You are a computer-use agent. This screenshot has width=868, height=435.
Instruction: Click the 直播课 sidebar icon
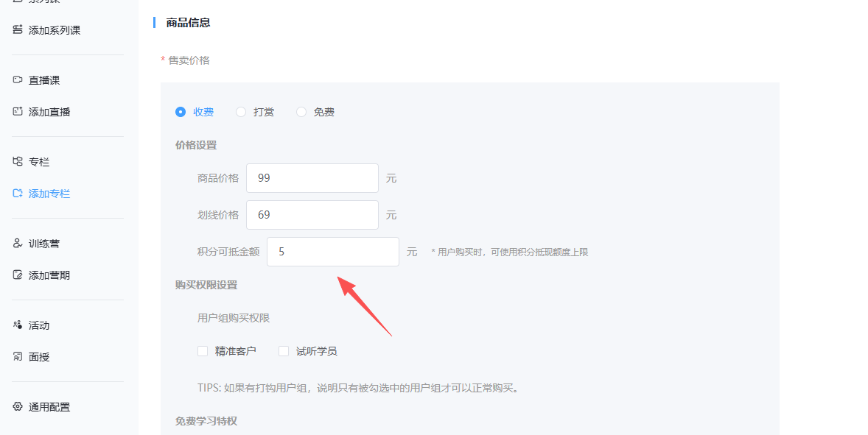tap(18, 80)
